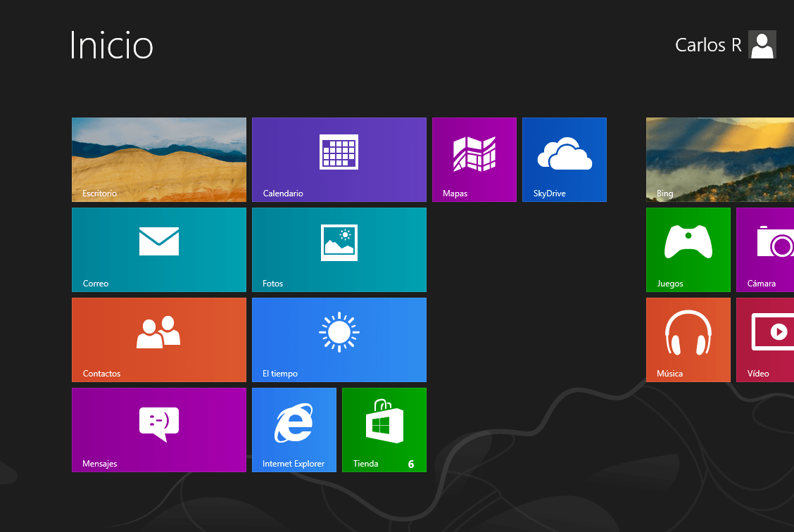This screenshot has width=794, height=532.
Task: Open Fotos picture icon
Action: [339, 243]
